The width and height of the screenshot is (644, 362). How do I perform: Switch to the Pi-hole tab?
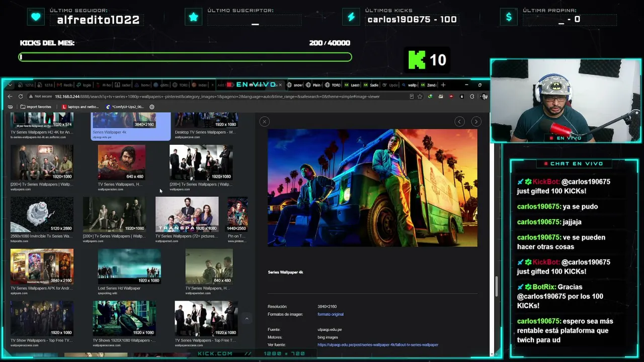coord(103,85)
